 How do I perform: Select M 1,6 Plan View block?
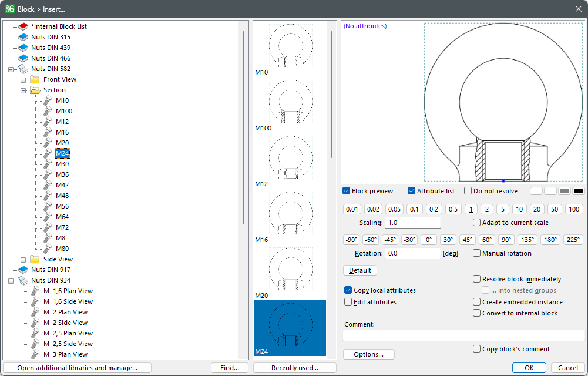pyautogui.click(x=68, y=291)
